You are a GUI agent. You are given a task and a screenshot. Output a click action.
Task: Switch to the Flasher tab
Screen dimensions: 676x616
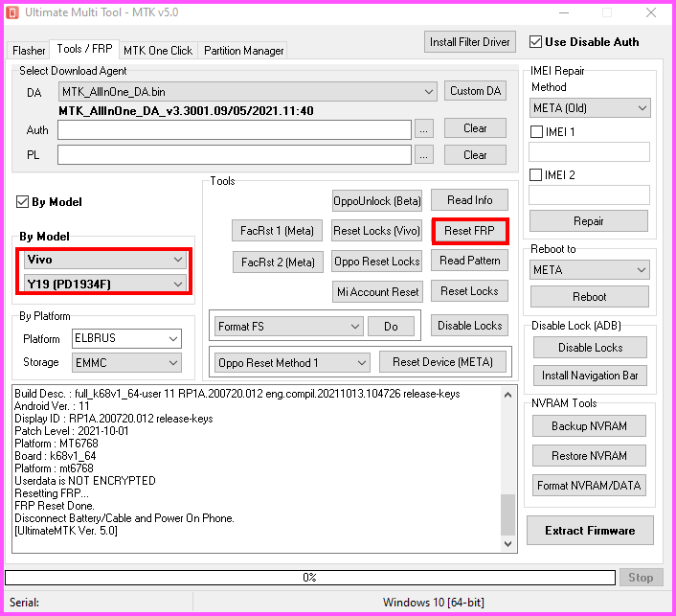[29, 51]
